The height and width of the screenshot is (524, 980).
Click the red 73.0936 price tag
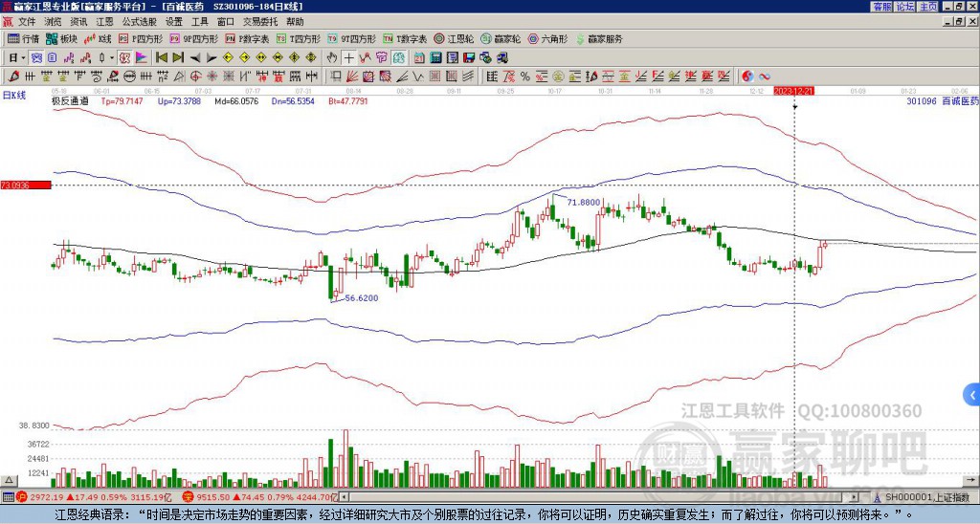[25, 186]
